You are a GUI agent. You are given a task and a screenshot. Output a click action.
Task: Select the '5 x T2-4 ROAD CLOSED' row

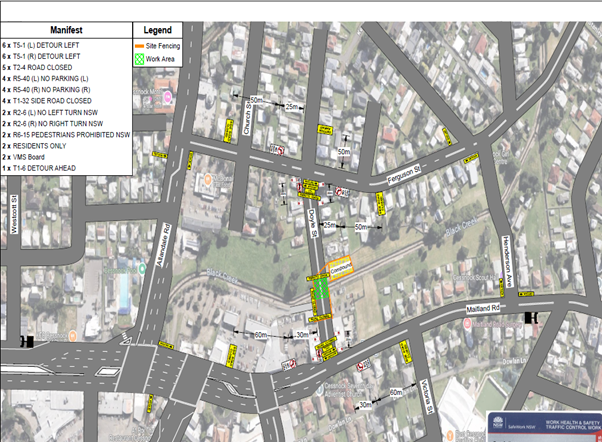pos(66,67)
